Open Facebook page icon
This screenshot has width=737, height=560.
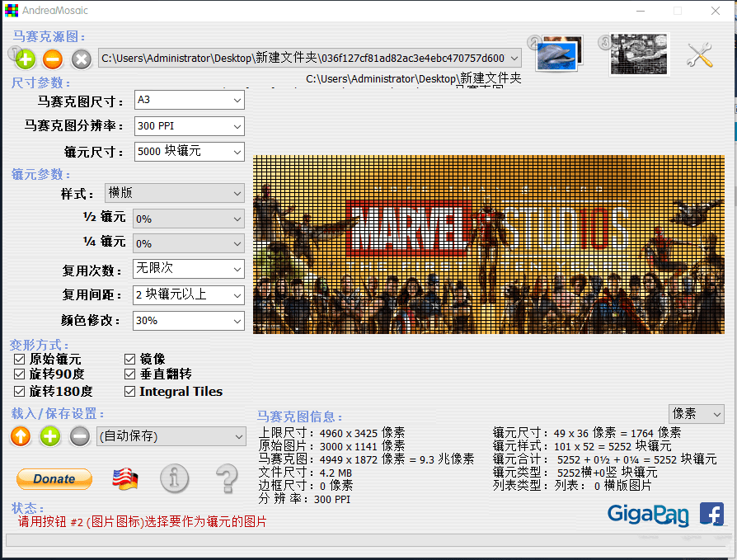(711, 514)
